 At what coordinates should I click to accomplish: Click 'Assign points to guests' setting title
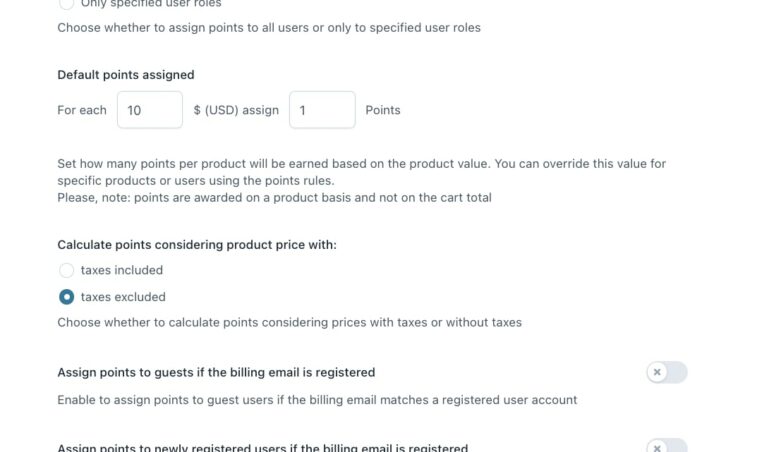click(x=216, y=373)
